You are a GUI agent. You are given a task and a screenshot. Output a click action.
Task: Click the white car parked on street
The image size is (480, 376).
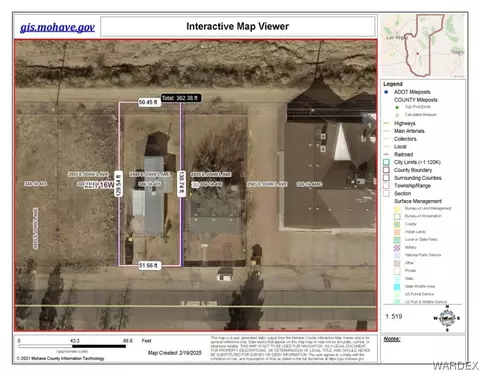225,275
